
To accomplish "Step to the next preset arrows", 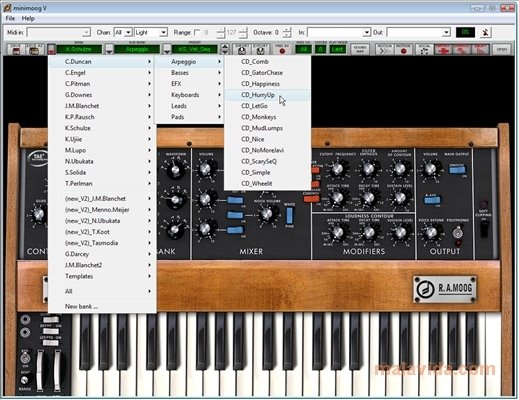I will coord(225,52).
